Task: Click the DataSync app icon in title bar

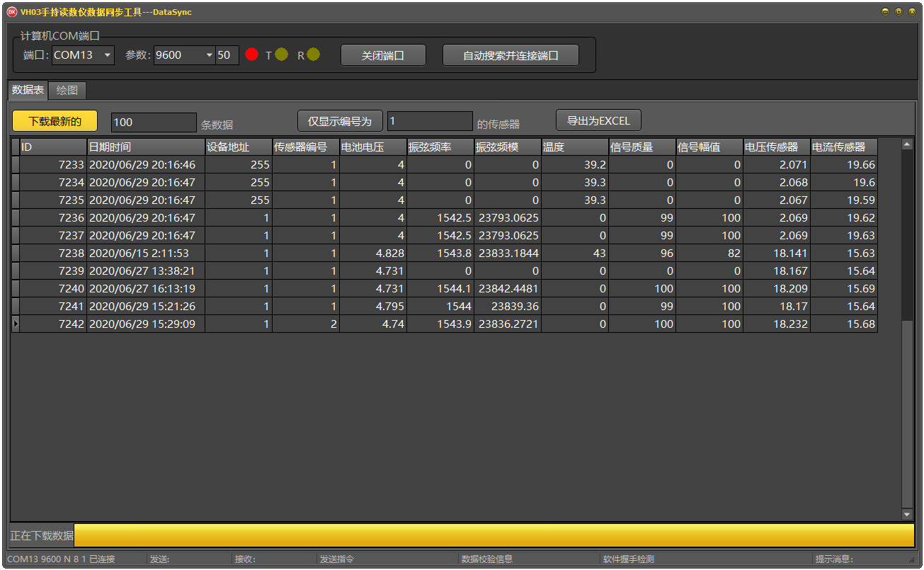Action: 11,11
